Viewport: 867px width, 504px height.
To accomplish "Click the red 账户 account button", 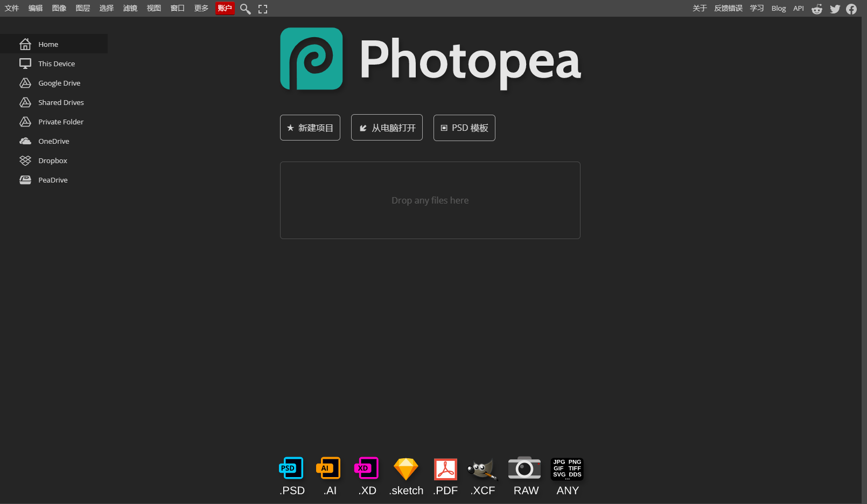I will tap(225, 8).
